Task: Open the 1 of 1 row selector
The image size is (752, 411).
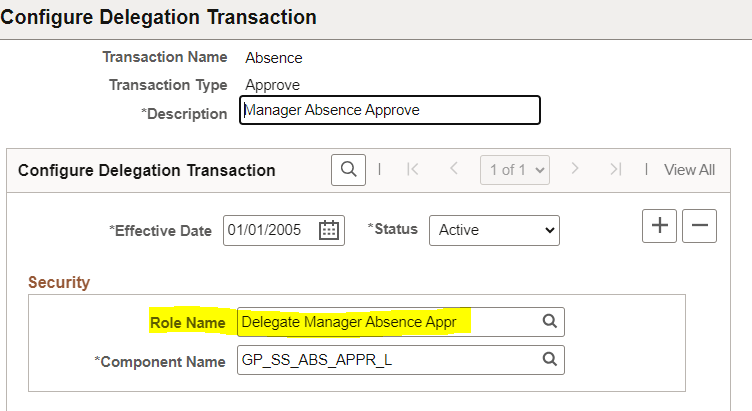Action: tap(514, 170)
